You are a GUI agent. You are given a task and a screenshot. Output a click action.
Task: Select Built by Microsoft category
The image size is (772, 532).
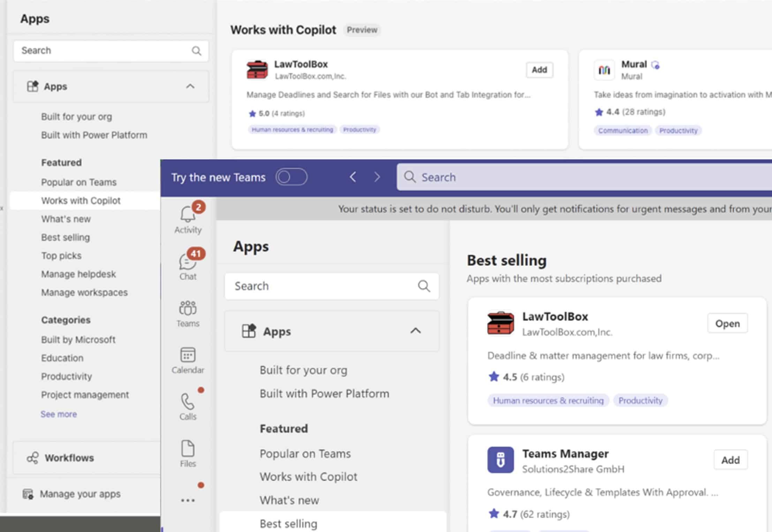78,340
